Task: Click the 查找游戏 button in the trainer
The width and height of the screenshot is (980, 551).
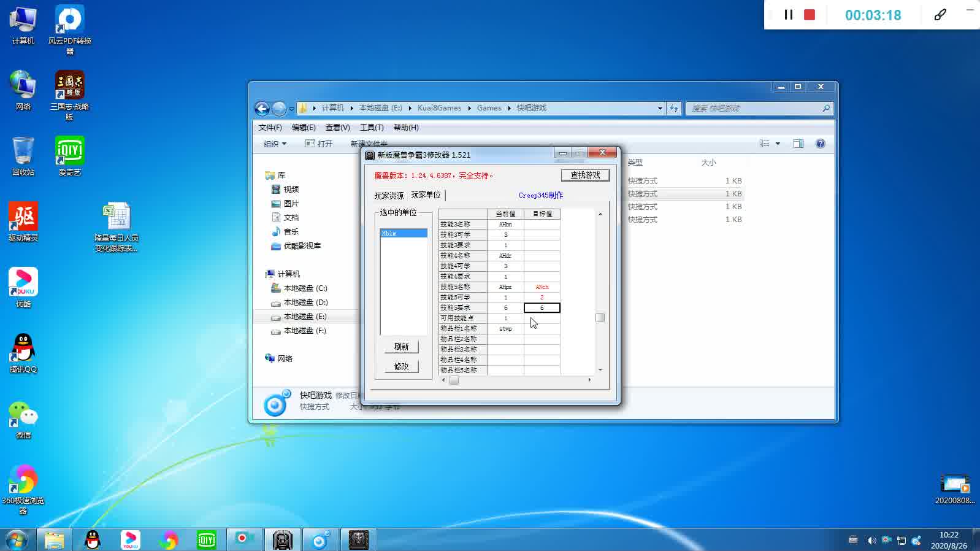Action: pyautogui.click(x=585, y=175)
